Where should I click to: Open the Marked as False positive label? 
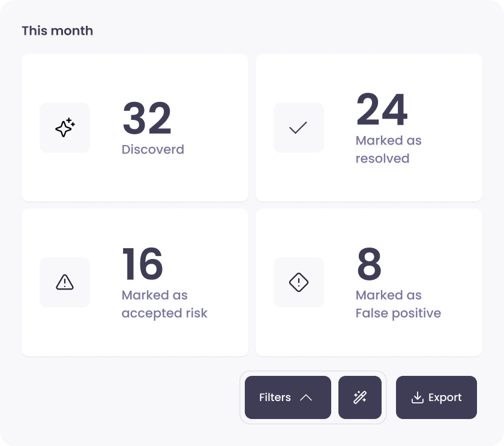pos(398,304)
